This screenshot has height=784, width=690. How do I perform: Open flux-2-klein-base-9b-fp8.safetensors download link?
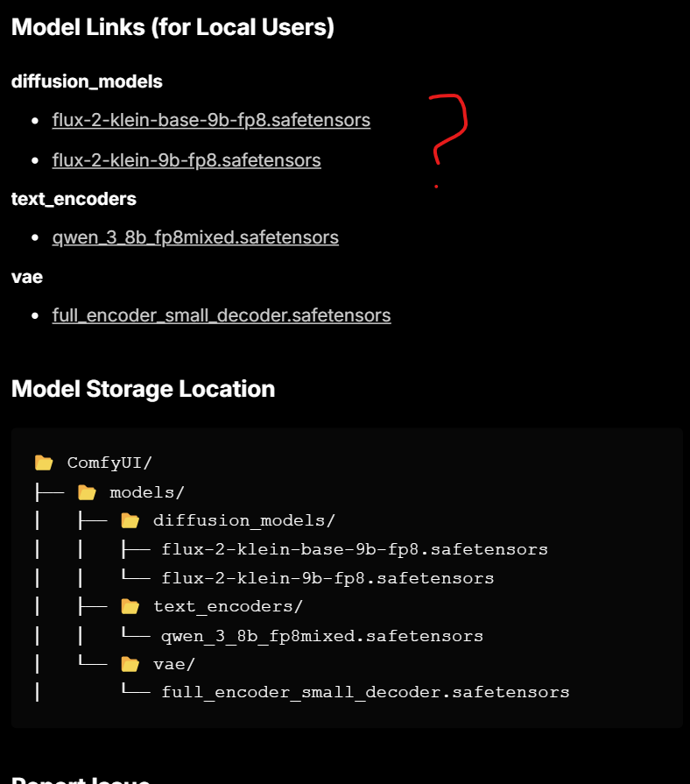click(211, 120)
